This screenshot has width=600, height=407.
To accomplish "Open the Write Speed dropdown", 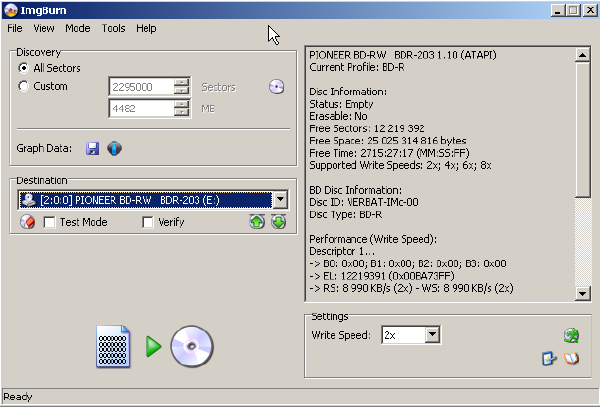I will coord(432,335).
